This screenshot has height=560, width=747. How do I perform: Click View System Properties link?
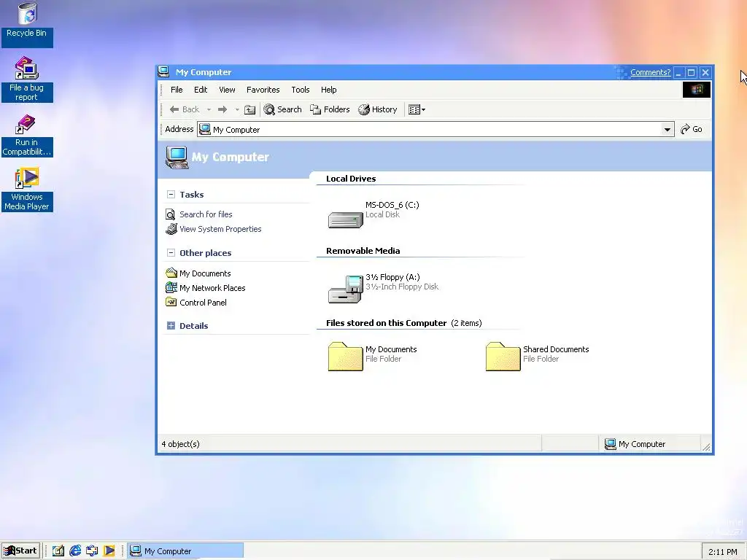tap(220, 229)
